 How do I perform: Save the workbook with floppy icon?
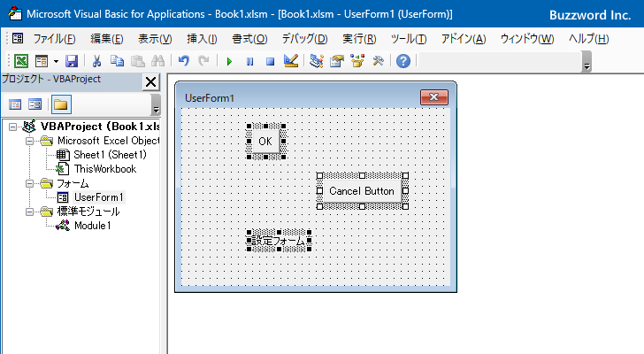(x=72, y=61)
